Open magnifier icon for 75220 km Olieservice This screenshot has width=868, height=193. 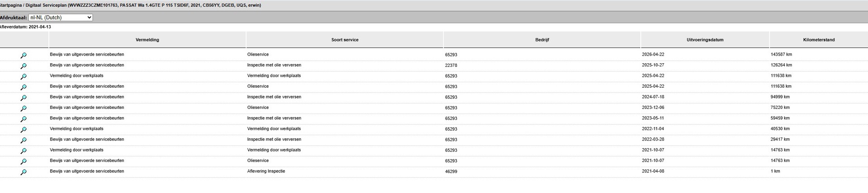coord(24,108)
